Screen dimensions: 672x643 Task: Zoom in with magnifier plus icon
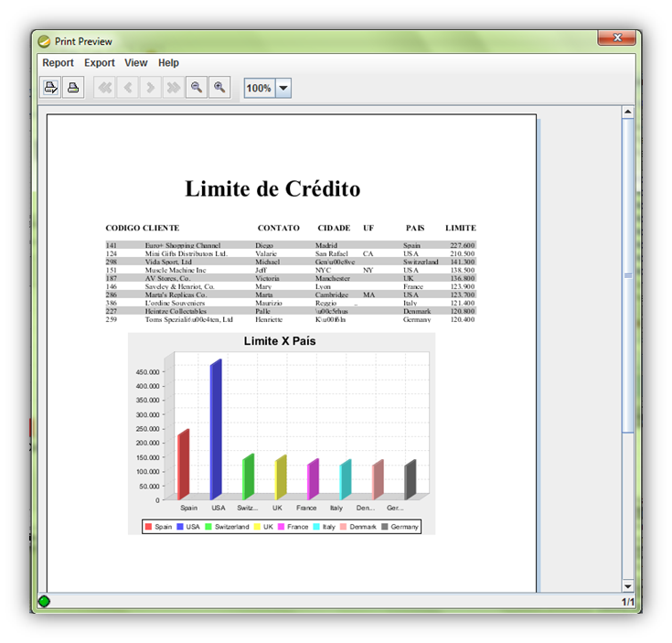(x=219, y=88)
